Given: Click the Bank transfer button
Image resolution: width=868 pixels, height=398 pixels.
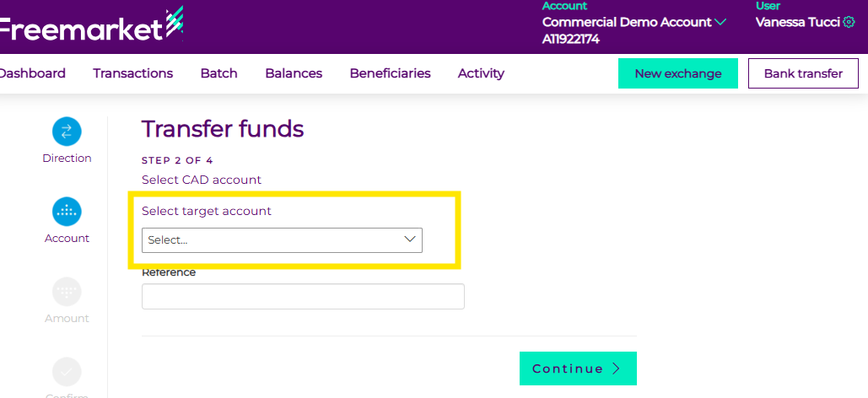Looking at the screenshot, I should pos(803,73).
